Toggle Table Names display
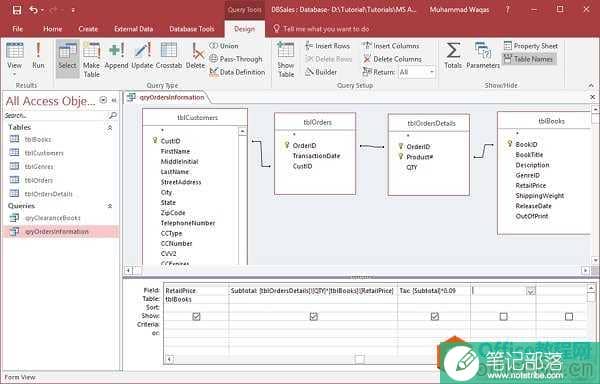The image size is (600, 384). pyautogui.click(x=528, y=59)
